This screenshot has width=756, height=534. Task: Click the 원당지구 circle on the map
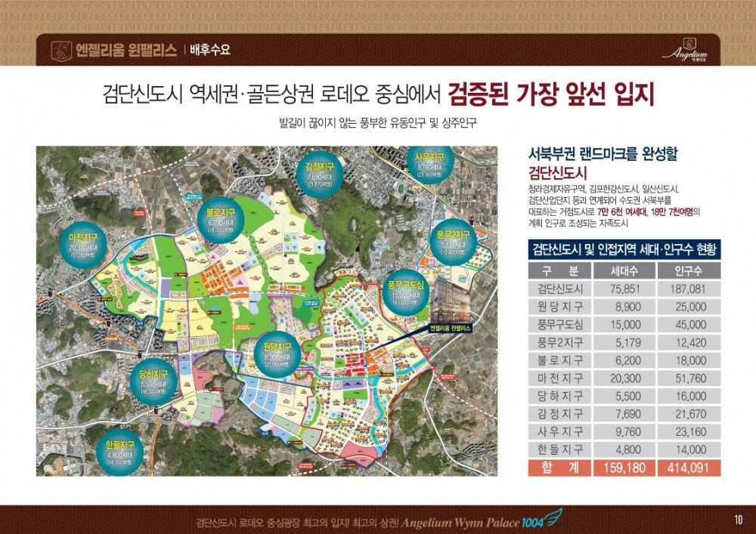coord(277,355)
